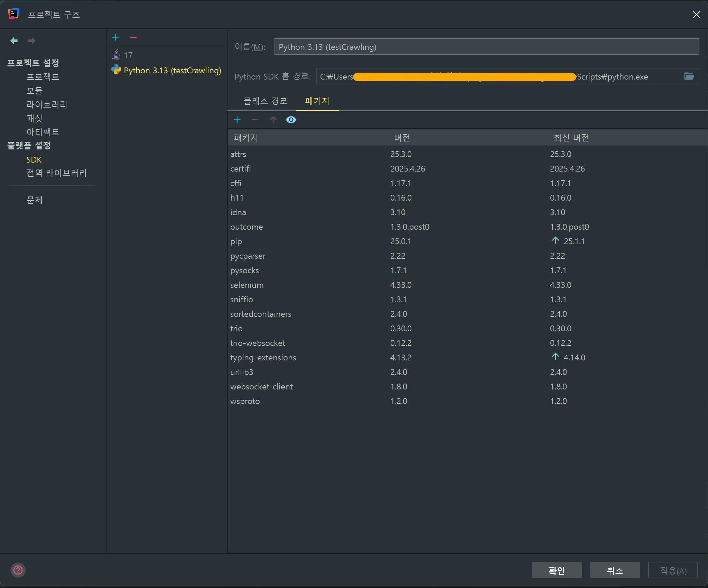The width and height of the screenshot is (708, 588).
Task: Select Python 3.13 (testCrawling) SDK
Action: pyautogui.click(x=166, y=70)
